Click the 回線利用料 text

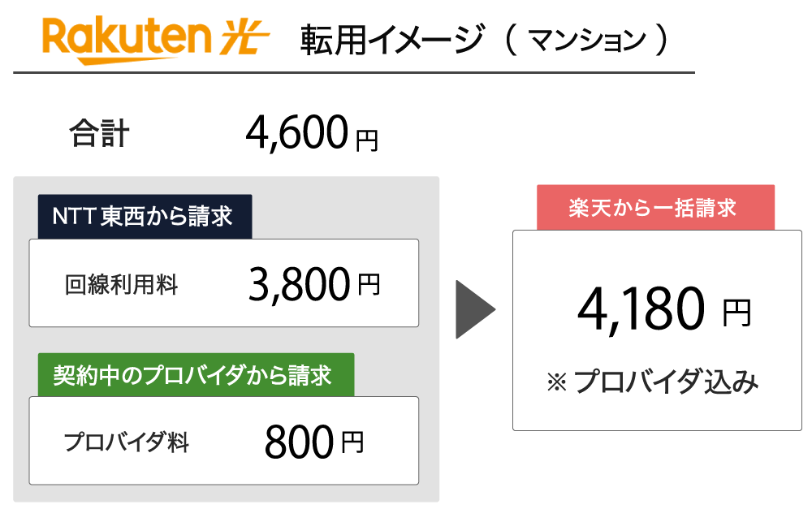(122, 285)
